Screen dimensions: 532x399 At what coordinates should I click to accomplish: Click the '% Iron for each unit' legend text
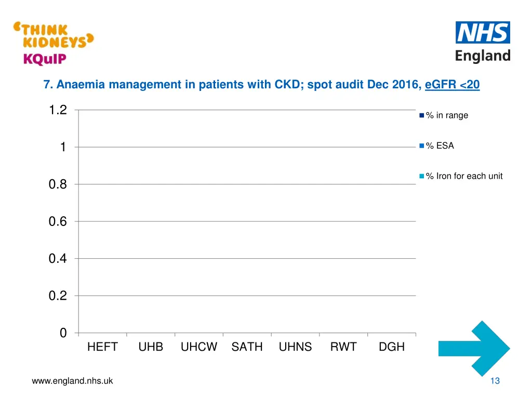(464, 176)
